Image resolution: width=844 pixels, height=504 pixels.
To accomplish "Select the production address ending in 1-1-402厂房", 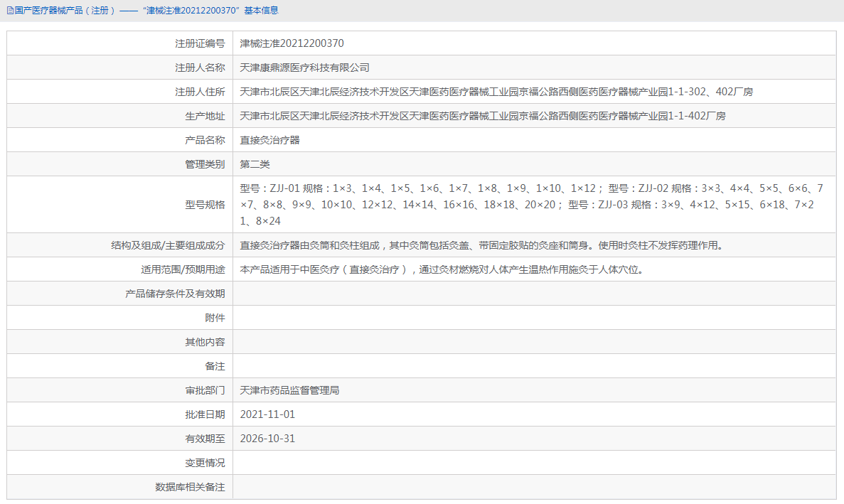I will tap(483, 116).
